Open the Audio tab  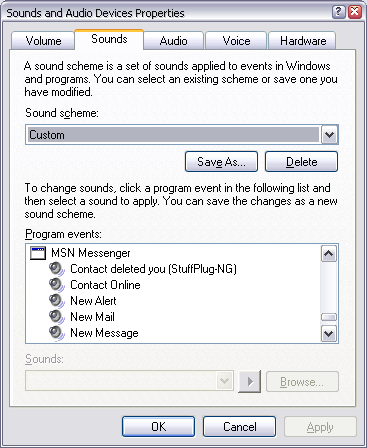pos(173,41)
